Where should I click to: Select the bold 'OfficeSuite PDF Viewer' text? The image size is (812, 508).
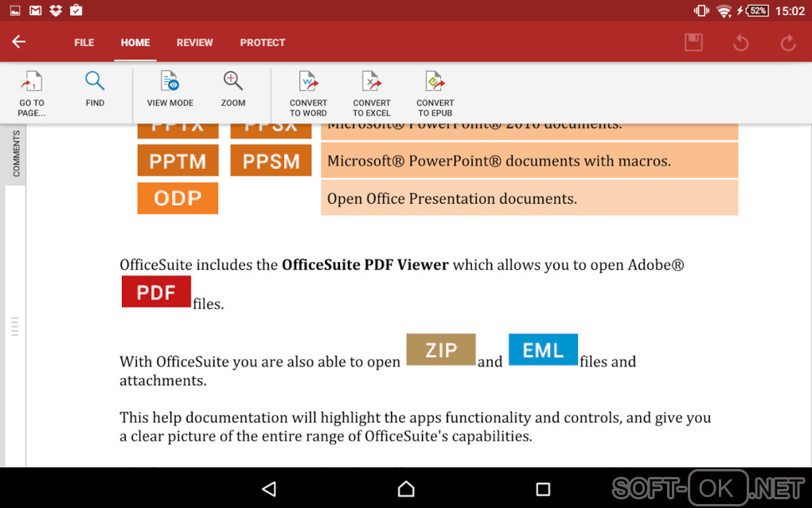365,264
